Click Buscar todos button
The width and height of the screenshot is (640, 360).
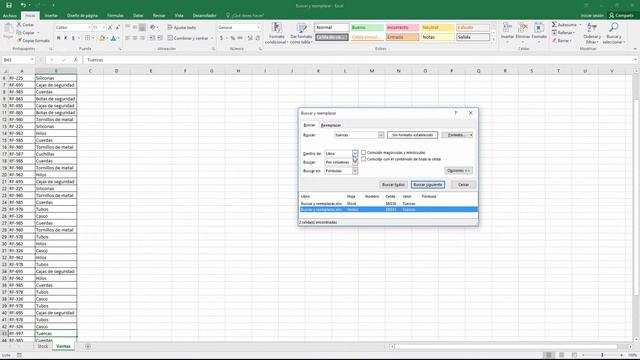coord(393,184)
